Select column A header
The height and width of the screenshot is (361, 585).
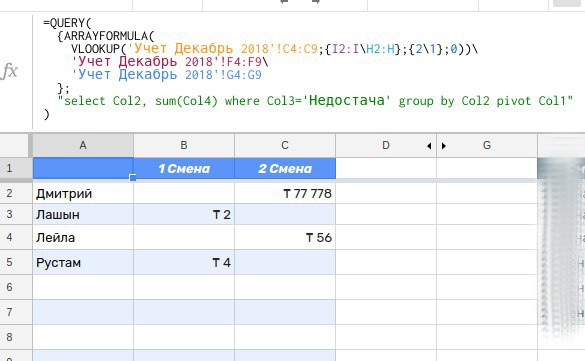[x=83, y=145]
